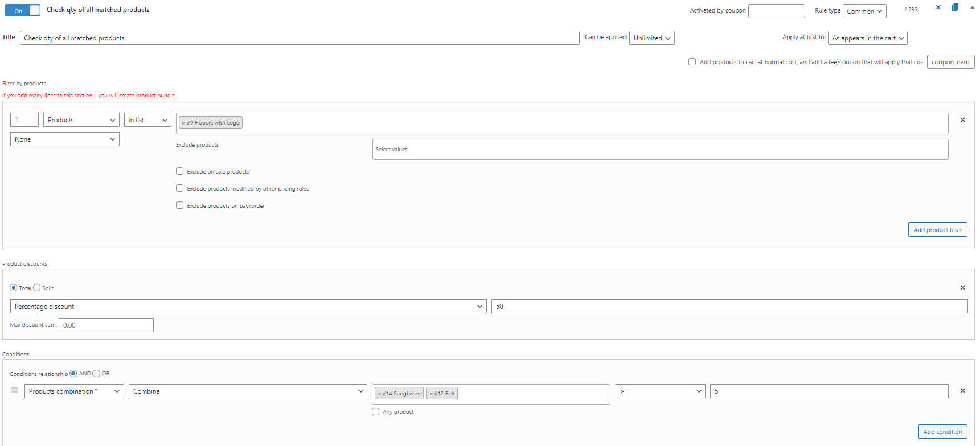This screenshot has height=446, width=980.
Task: Open the Apply at first to dropdown
Action: tap(867, 38)
